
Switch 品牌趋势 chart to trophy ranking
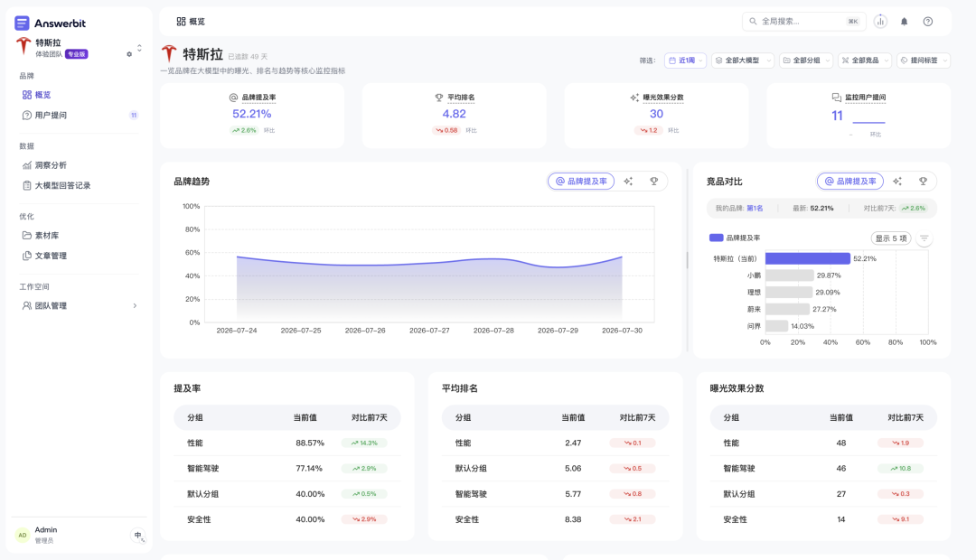click(x=653, y=181)
